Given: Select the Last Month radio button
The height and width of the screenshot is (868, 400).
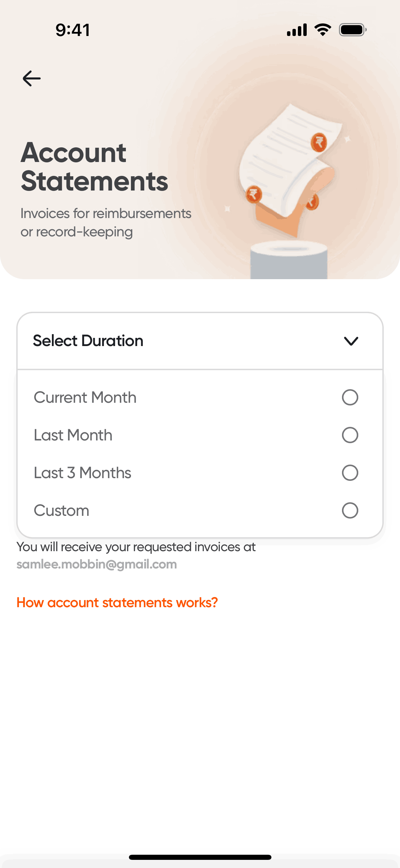Looking at the screenshot, I should tap(350, 435).
